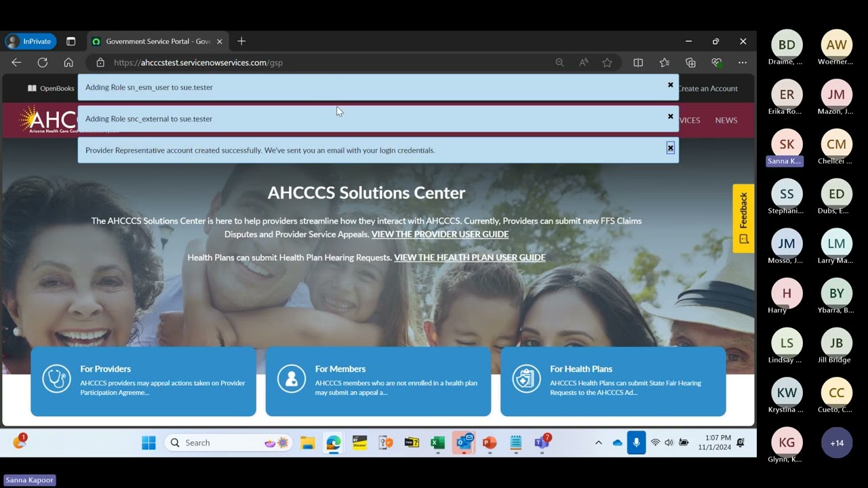Open the weather widget on the taskbar
868x488 pixels.
[20, 442]
